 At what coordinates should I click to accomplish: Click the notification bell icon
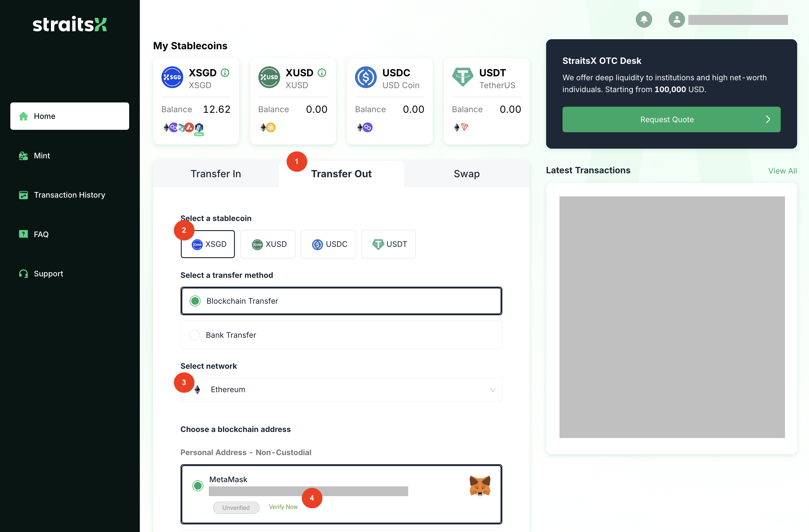(643, 19)
